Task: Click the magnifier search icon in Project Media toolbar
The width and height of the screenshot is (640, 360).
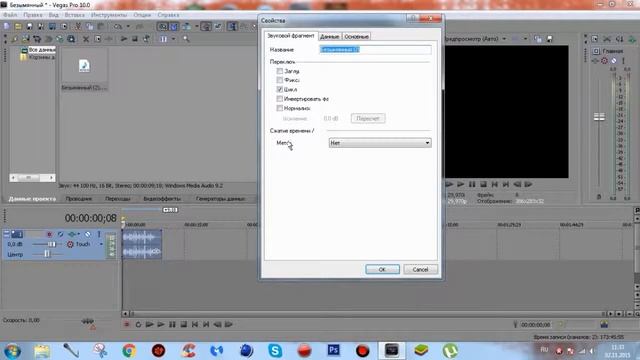Action: coord(186,39)
